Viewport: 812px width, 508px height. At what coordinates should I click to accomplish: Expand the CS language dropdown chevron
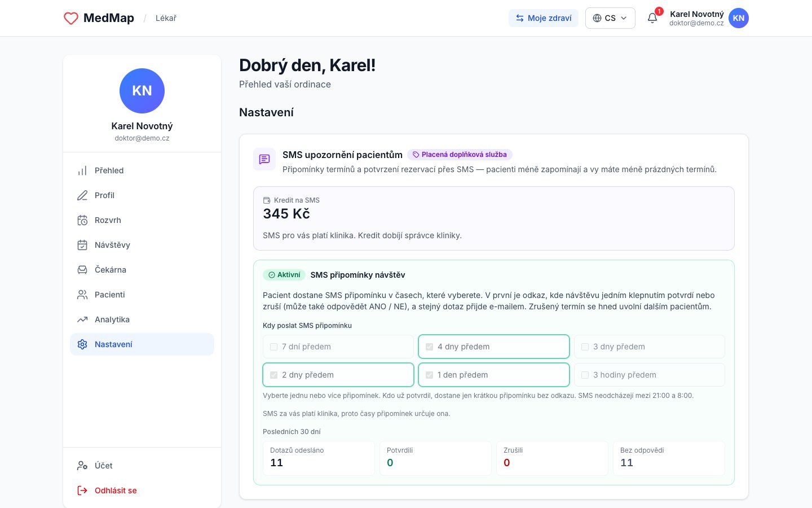(x=624, y=18)
